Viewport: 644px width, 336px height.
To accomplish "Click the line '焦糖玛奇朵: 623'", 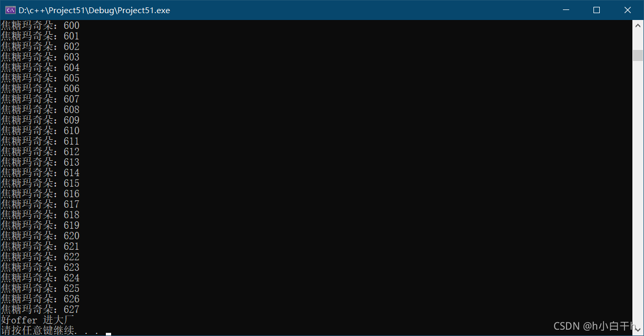I will pyautogui.click(x=40, y=267).
